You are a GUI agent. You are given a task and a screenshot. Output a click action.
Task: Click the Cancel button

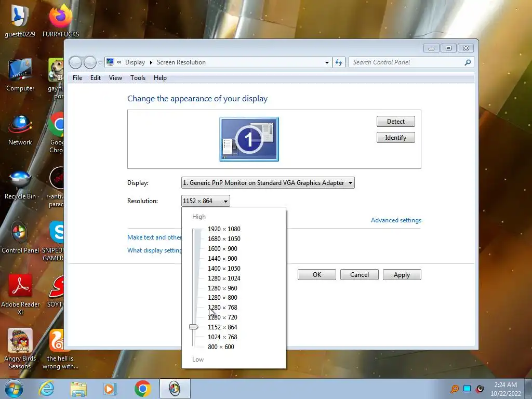360,275
